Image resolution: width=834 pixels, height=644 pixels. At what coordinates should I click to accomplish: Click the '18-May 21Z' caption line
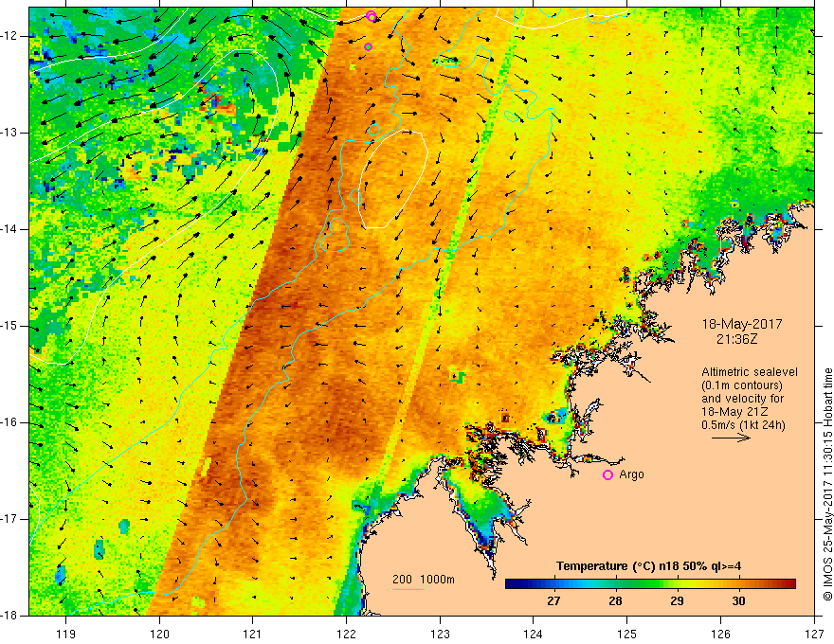coord(734,411)
